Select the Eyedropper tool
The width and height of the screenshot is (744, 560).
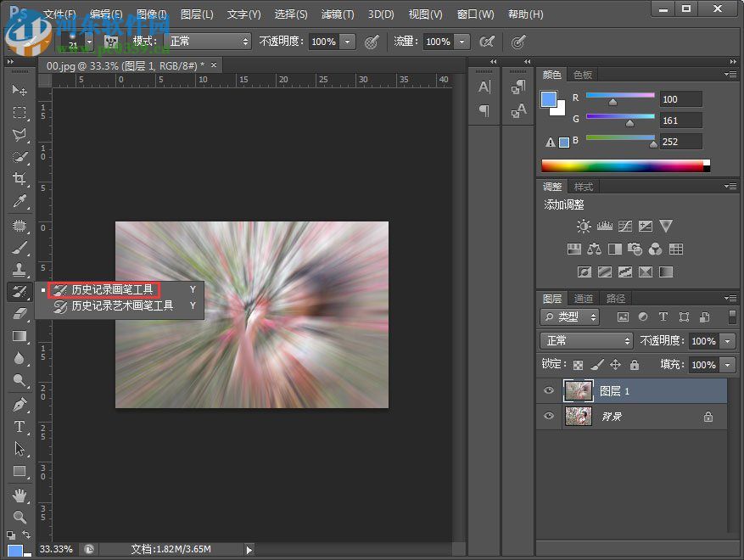[x=19, y=202]
